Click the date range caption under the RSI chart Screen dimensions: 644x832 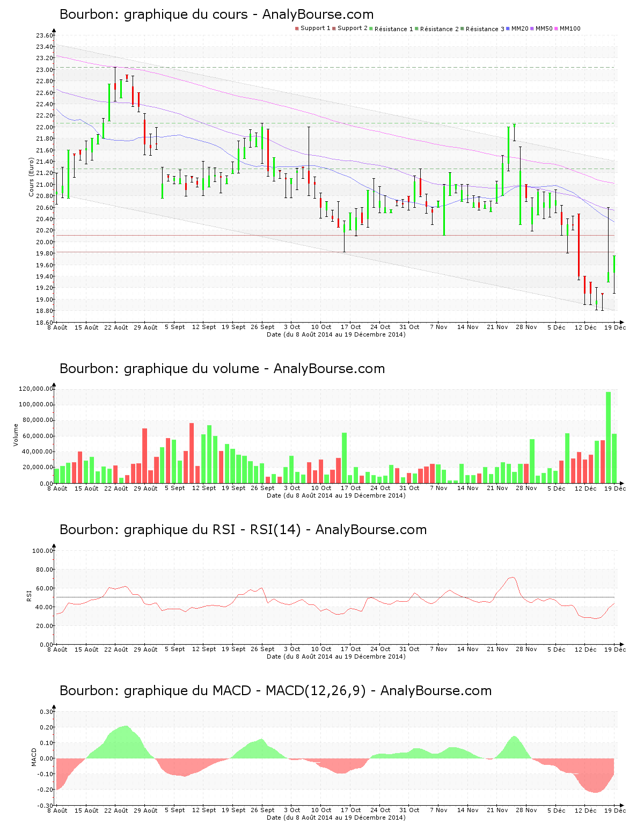click(336, 656)
